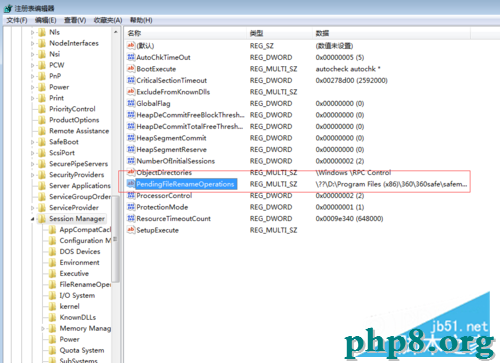
Task: Click the data '0x00278d00 (2592000)'
Action: coord(351,80)
